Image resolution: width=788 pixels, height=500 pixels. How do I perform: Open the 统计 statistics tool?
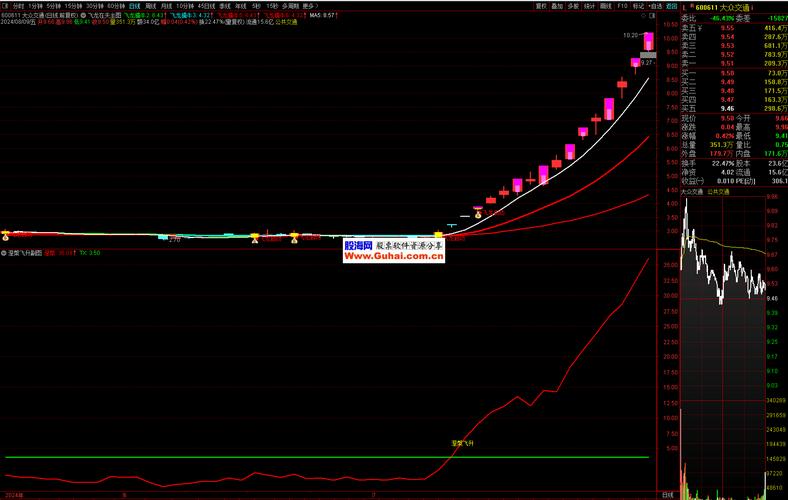tap(589, 6)
